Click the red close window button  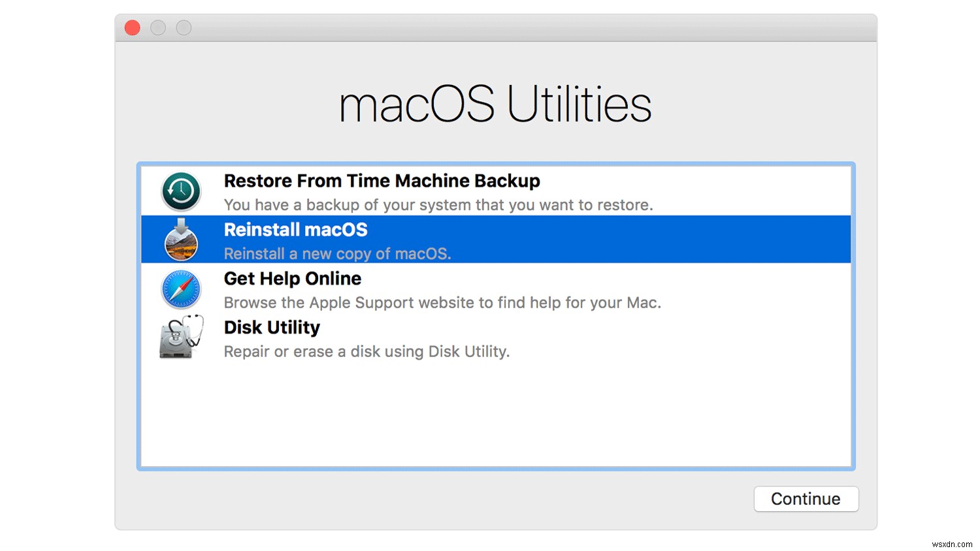tap(132, 27)
